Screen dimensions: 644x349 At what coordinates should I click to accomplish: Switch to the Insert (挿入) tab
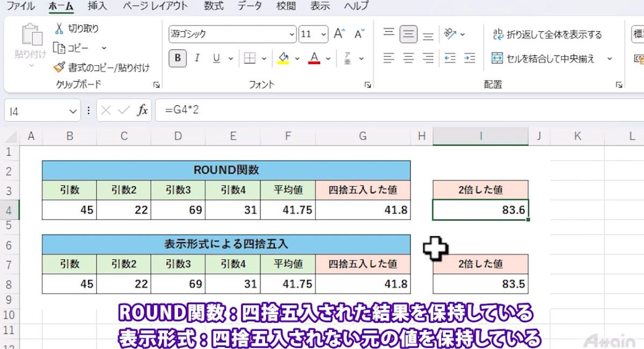point(97,6)
